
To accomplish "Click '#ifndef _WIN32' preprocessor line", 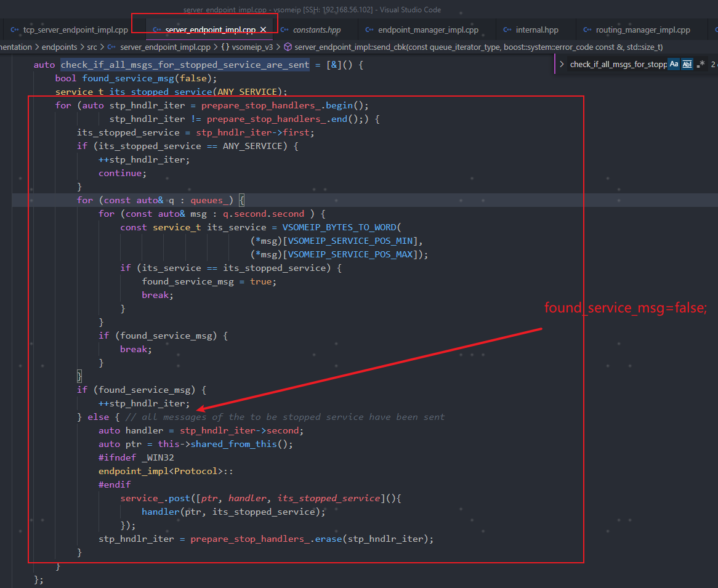I will point(136,457).
